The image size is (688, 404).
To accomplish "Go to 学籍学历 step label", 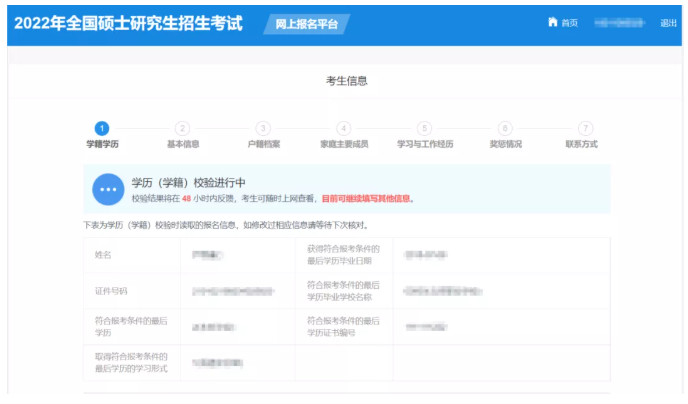I will click(x=102, y=144).
